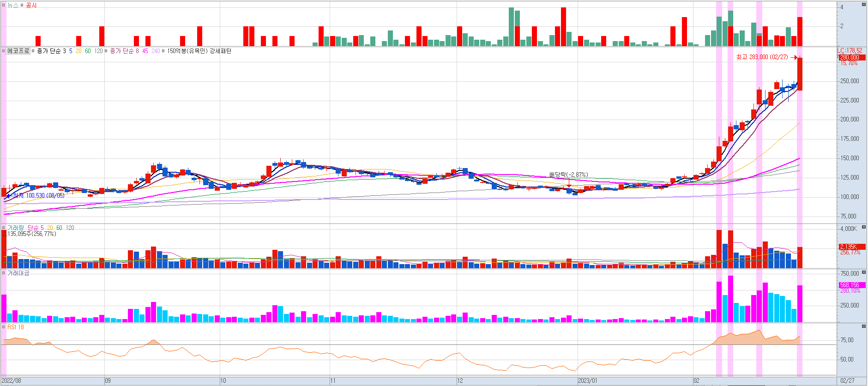
Task: Click the 2023/01 date on time axis
Action: tap(587, 381)
